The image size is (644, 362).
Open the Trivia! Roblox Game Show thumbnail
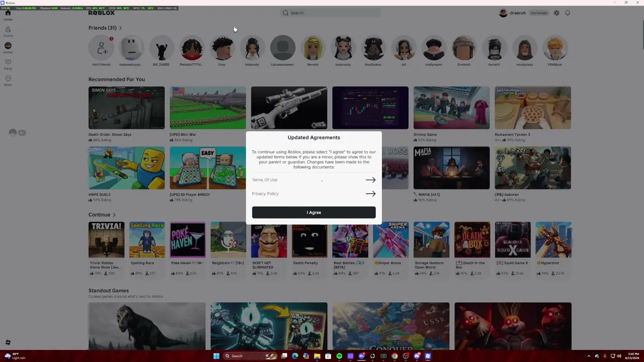tap(106, 240)
